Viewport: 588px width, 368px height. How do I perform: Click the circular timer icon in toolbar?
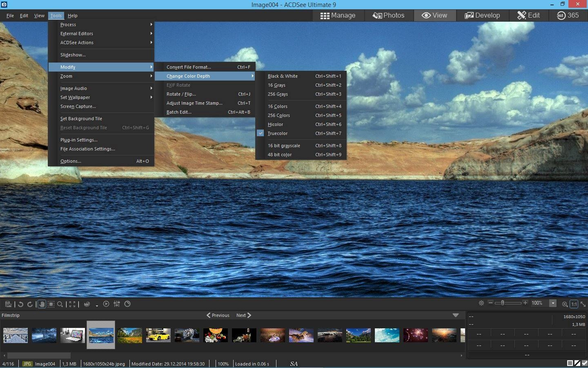[127, 304]
